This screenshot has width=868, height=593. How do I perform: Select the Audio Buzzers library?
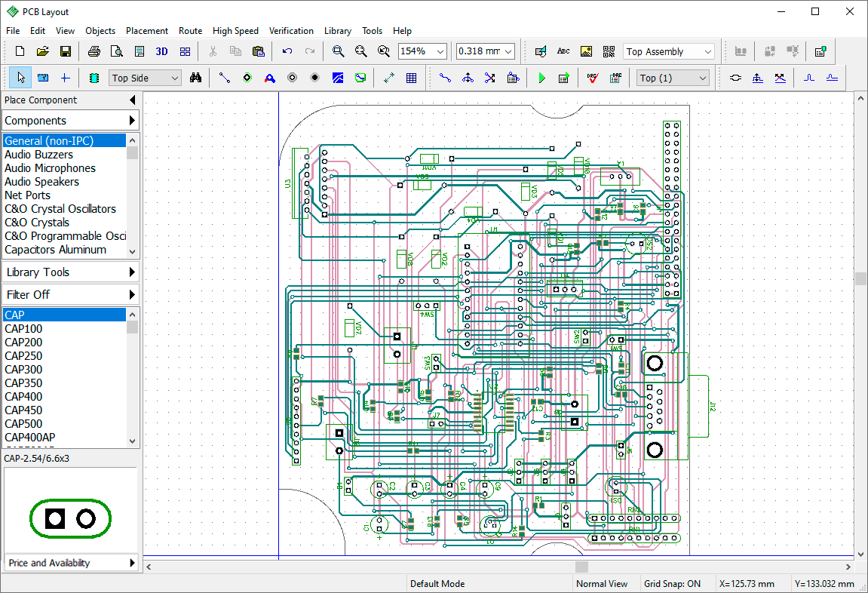tap(64, 155)
